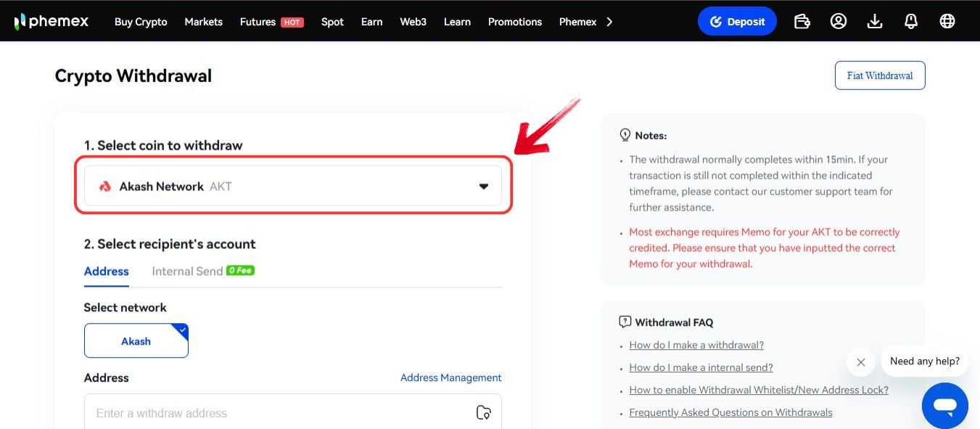Click the HOT badge beside Futures
This screenshot has height=429, width=980.
292,23
